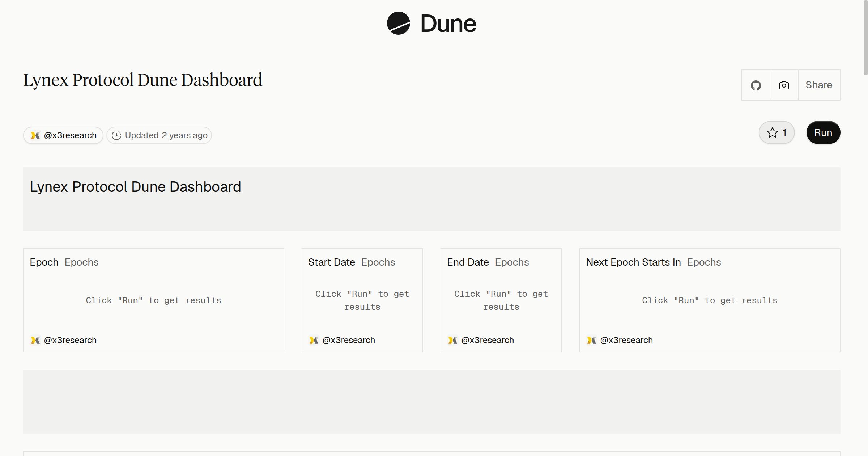The image size is (868, 456).
Task: Click the x3research avatar in the End Date card
Action: click(x=452, y=340)
